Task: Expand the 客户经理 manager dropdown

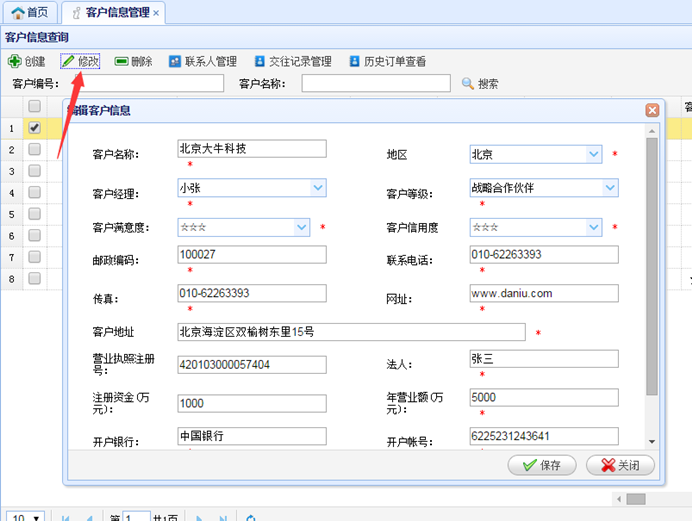Action: [318, 188]
